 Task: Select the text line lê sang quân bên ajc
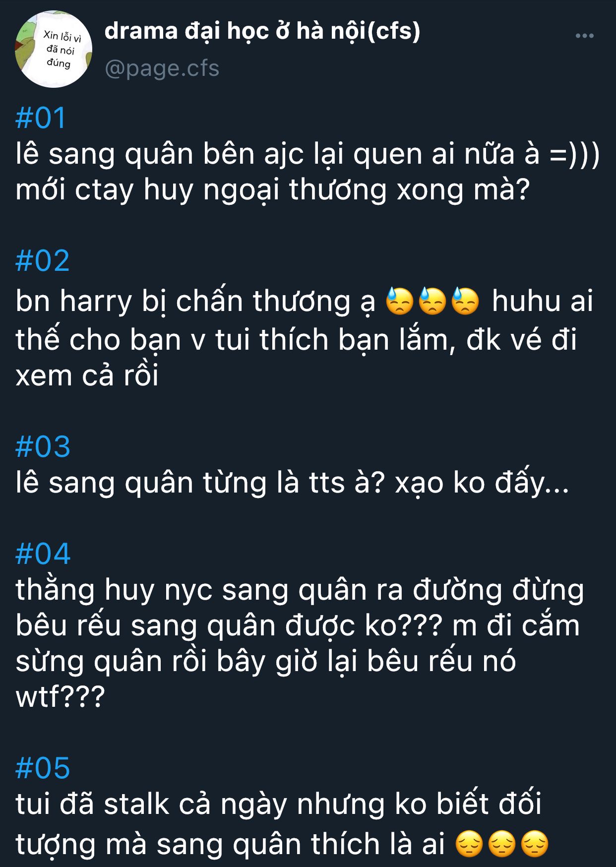pyautogui.click(x=308, y=154)
